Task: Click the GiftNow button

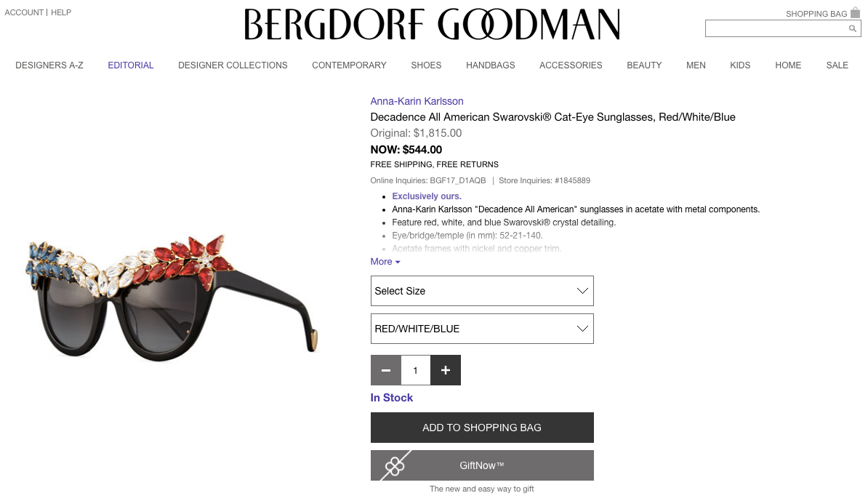Action: 482,465
